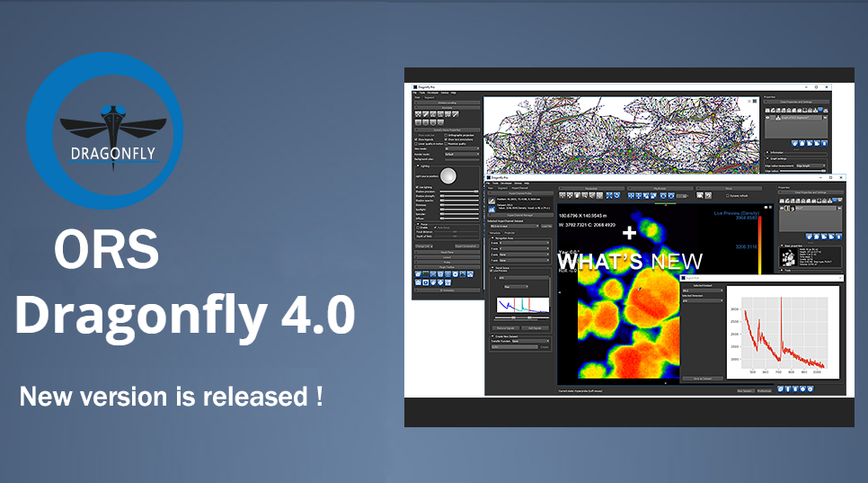Switch to the HyperChannel tab
Image resolution: width=868 pixels, height=483 pixels.
[x=519, y=188]
